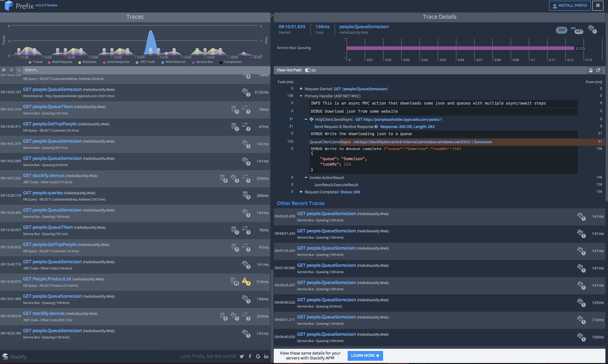
Task: Open the 09:15:20.118 people.queries trace
Action: click(135, 196)
